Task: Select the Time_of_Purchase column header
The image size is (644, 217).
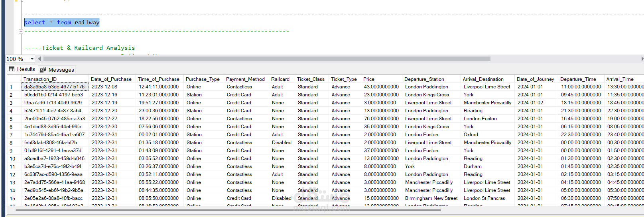Action: pyautogui.click(x=160, y=79)
